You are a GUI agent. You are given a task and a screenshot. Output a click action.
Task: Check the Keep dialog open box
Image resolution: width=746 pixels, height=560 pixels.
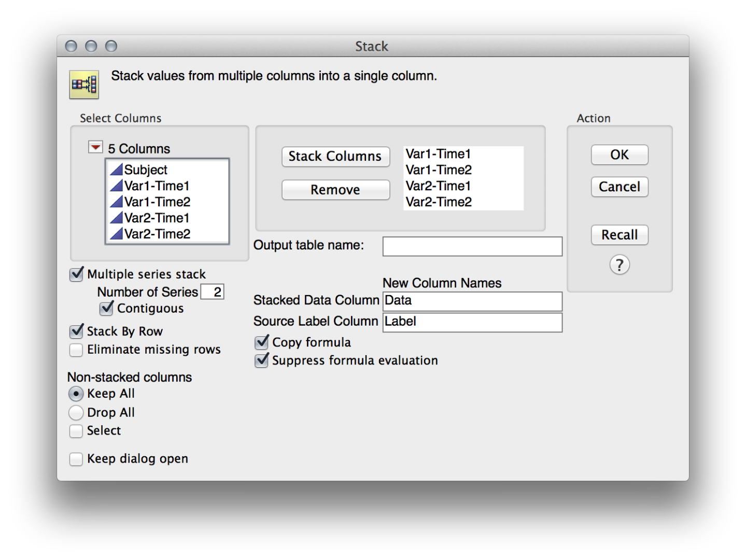(76, 458)
